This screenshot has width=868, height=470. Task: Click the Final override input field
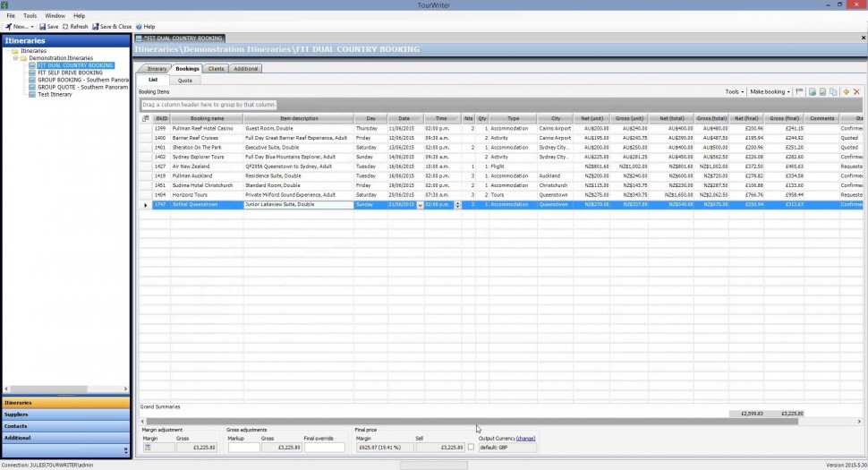click(x=325, y=448)
